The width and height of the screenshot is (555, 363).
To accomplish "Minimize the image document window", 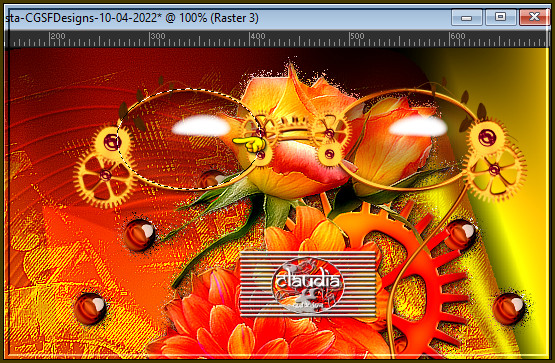I will point(467,17).
